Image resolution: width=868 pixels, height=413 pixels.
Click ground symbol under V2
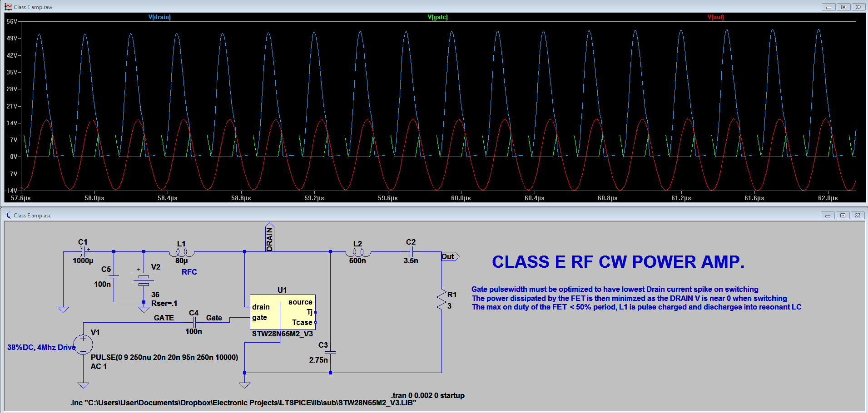144,310
